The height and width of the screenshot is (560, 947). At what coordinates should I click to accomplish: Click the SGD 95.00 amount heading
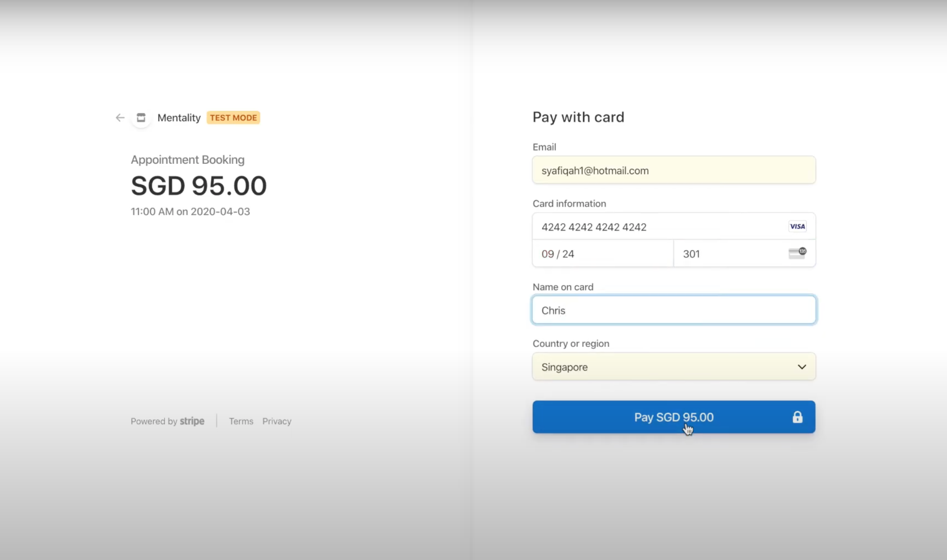click(199, 185)
